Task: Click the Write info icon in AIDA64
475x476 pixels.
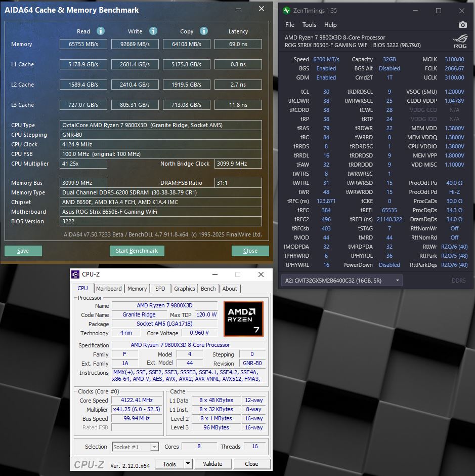Action: click(153, 31)
